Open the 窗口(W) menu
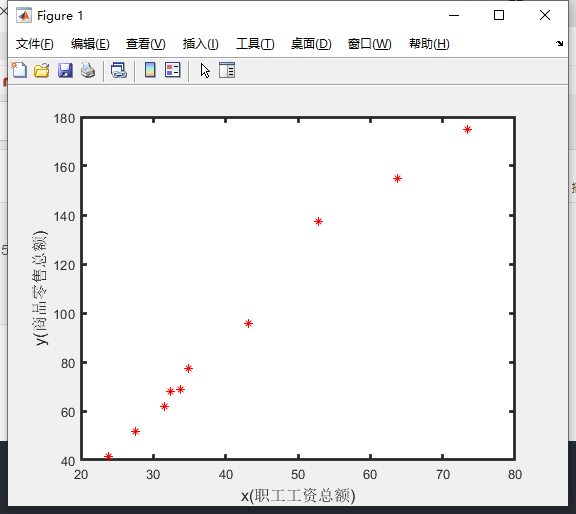This screenshot has width=576, height=514. pos(370,44)
